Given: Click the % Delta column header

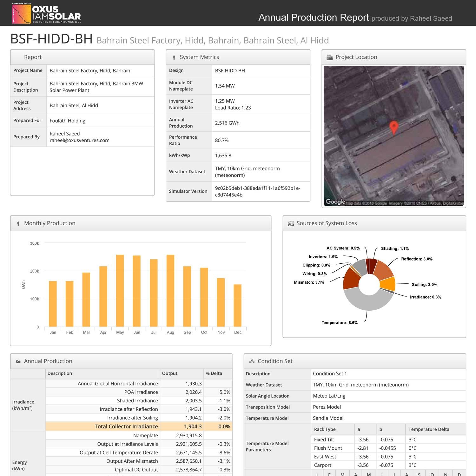Looking at the screenshot, I should [214, 374].
